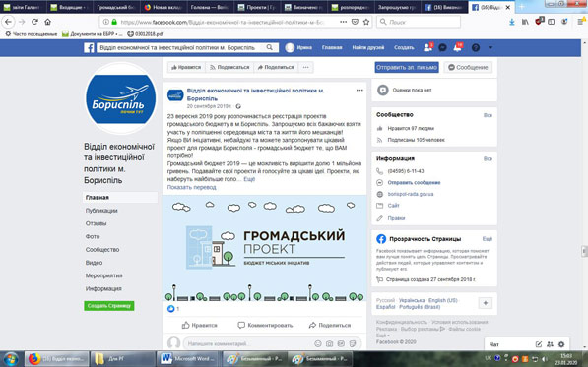The image size is (588, 367).
Task: Click the Firefox Поиск search box
Action: pyautogui.click(x=419, y=22)
